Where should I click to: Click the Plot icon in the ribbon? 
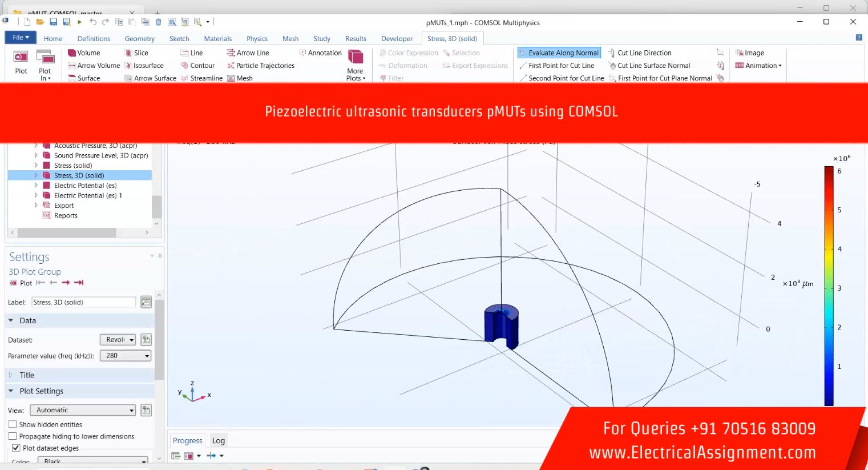pos(21,62)
